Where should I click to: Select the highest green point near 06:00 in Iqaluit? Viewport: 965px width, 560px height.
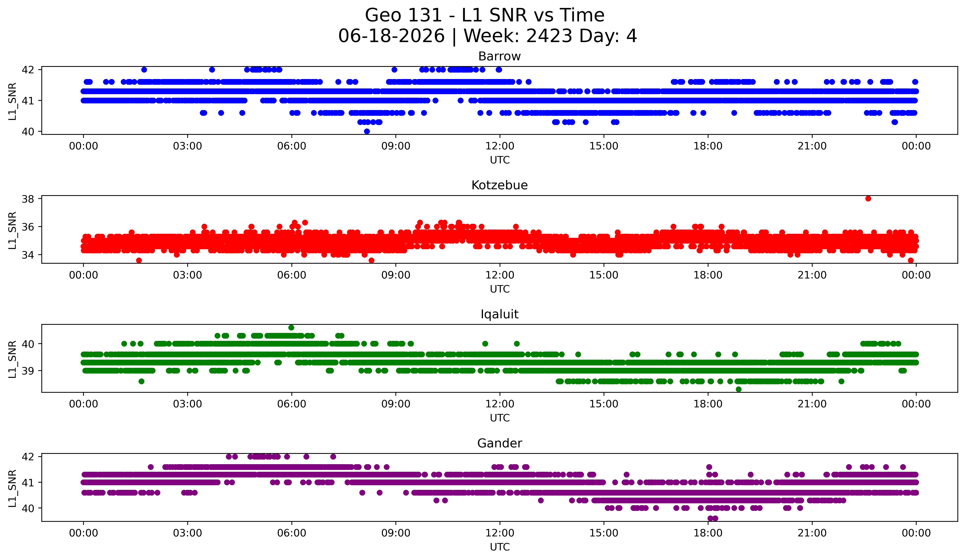pos(291,328)
